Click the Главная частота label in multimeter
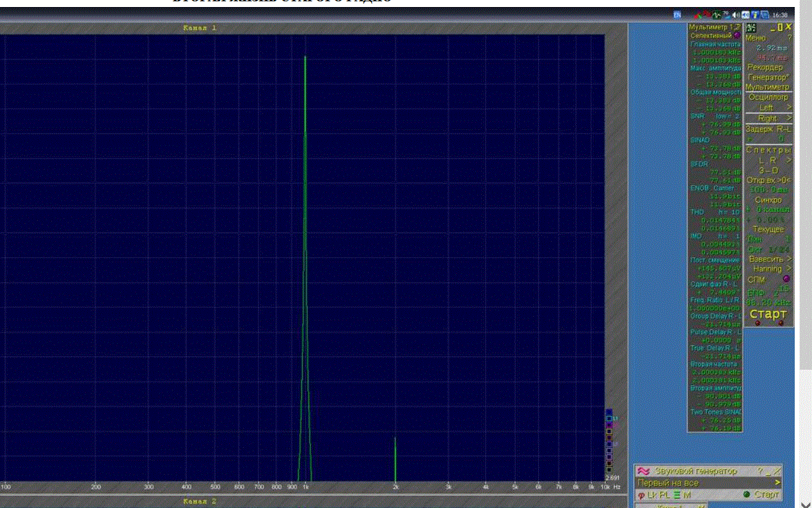812x508 pixels. click(x=715, y=44)
